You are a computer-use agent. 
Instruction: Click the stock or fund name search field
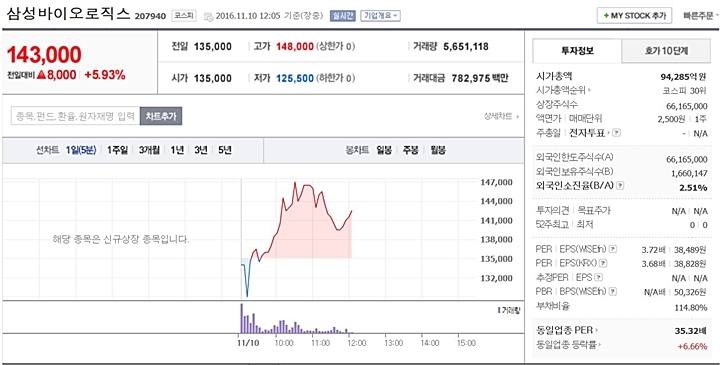pos(75,116)
